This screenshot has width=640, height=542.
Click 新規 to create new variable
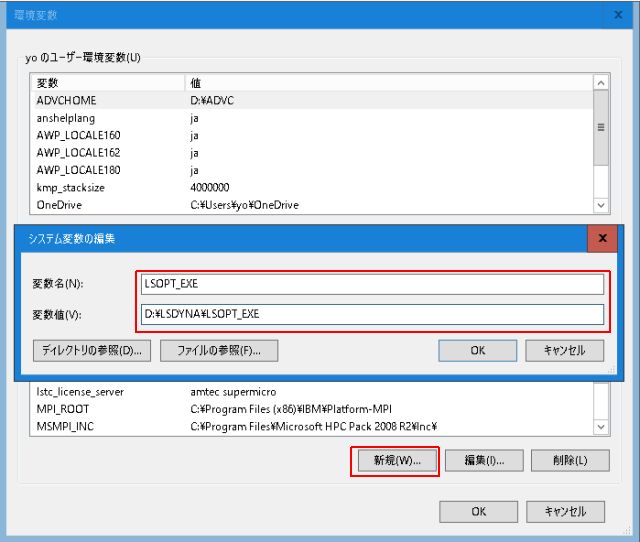(x=396, y=461)
